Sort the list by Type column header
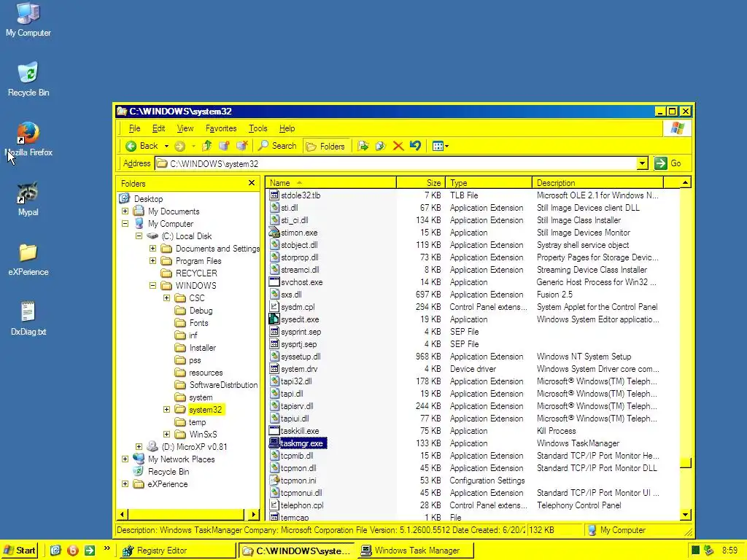The height and width of the screenshot is (560, 747). (489, 183)
